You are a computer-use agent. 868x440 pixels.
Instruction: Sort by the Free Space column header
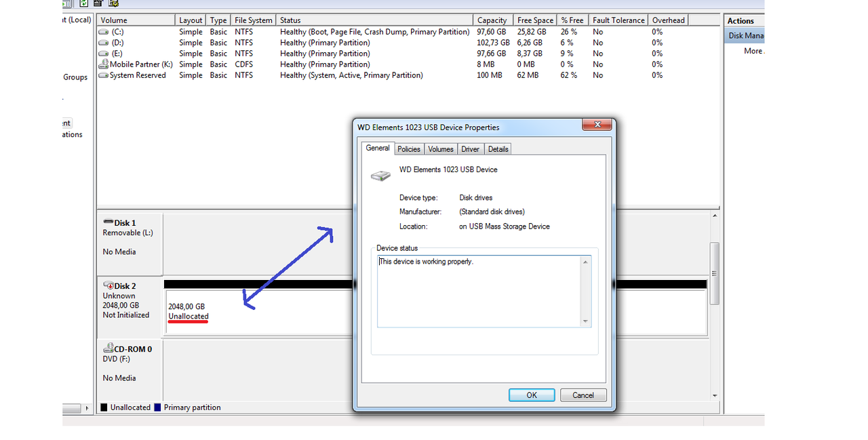pyautogui.click(x=535, y=20)
